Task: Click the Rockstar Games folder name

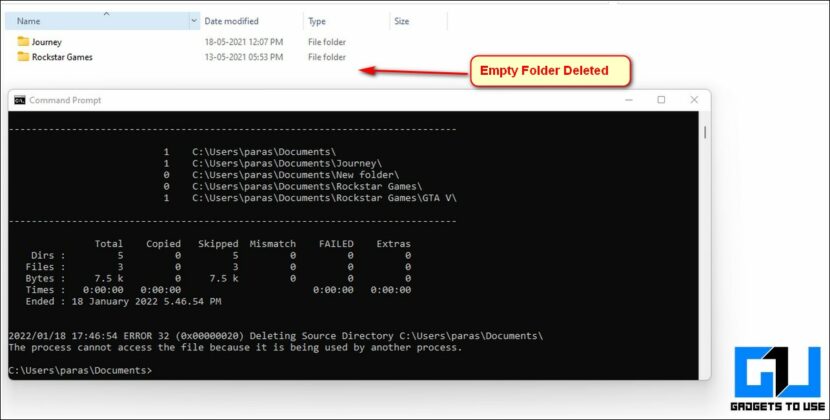Action: point(62,57)
